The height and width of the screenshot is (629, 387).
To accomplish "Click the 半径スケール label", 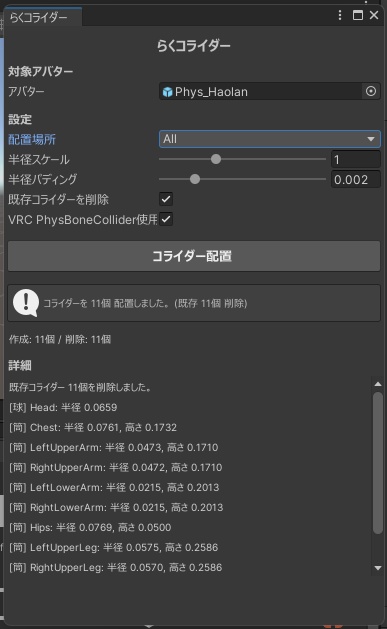I will pyautogui.click(x=39, y=159).
